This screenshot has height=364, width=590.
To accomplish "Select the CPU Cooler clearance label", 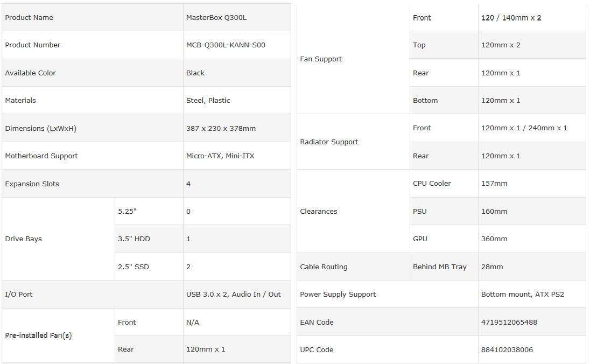I will (x=432, y=183).
